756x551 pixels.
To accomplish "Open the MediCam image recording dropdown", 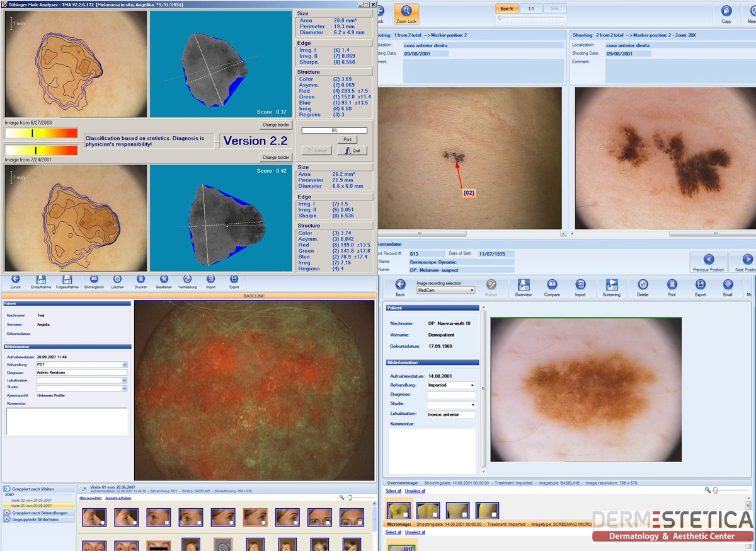I will pos(445,290).
